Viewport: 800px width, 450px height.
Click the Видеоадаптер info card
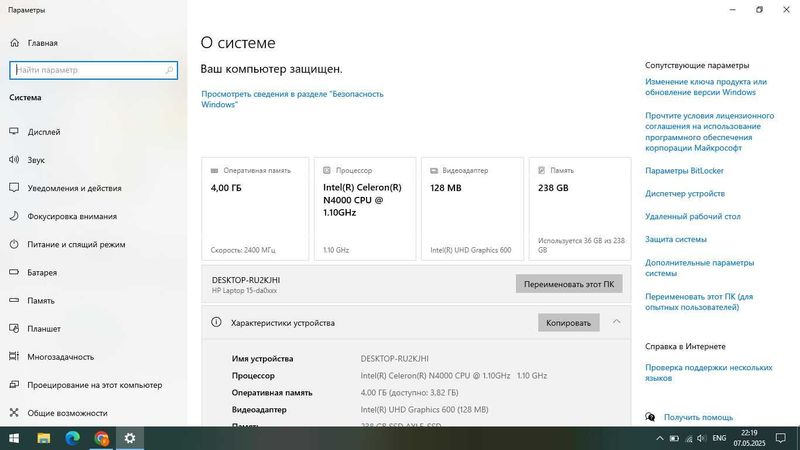(472, 209)
